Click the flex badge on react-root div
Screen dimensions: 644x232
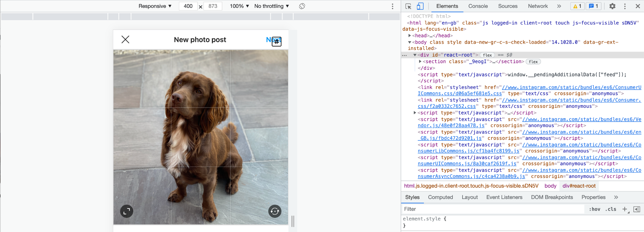(x=487, y=55)
